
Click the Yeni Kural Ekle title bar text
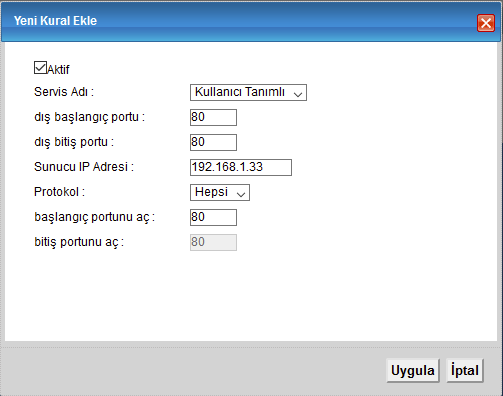55,21
